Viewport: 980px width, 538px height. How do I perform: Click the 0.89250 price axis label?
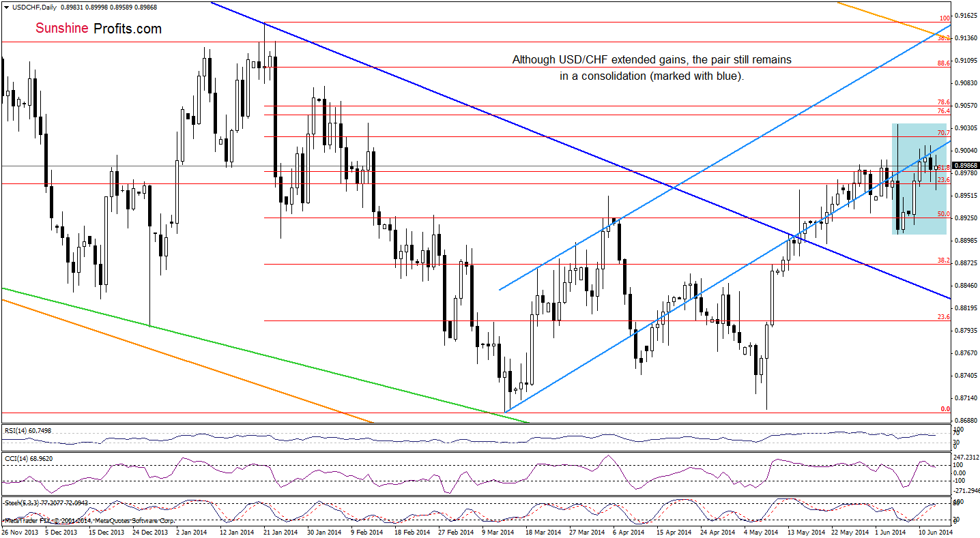point(966,218)
